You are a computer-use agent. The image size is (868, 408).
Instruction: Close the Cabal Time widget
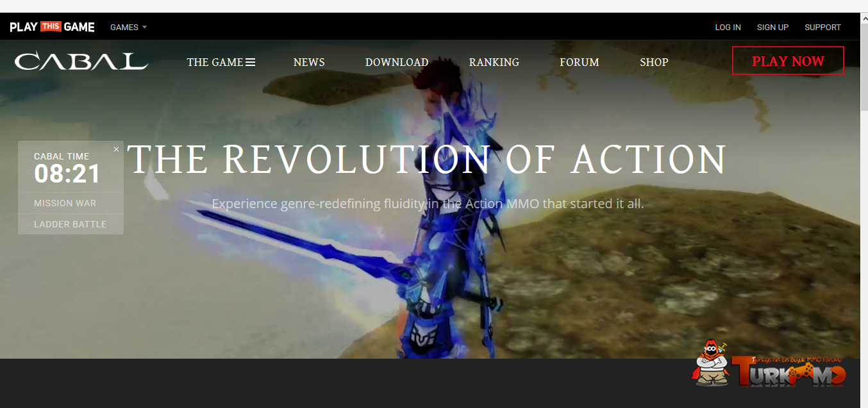(x=116, y=149)
